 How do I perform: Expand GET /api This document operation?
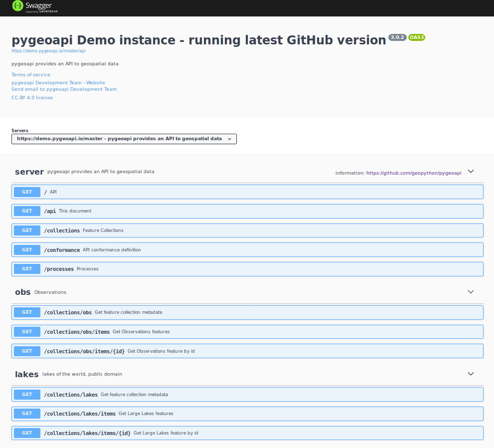[x=247, y=211]
